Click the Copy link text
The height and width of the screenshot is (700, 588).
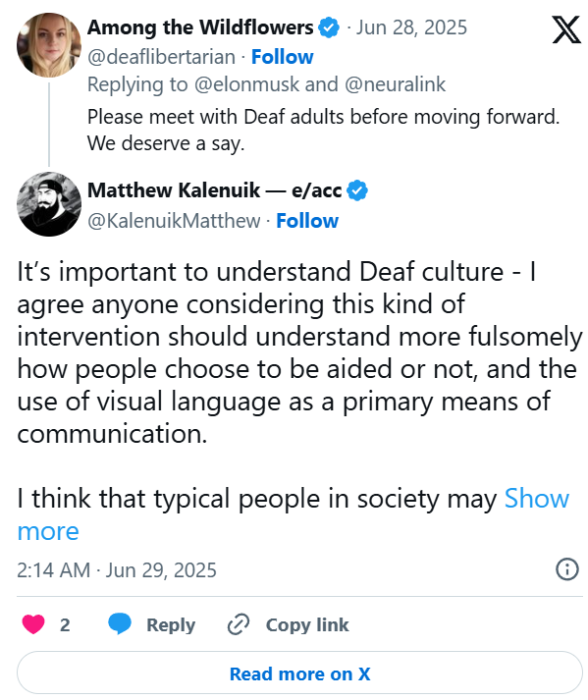307,625
